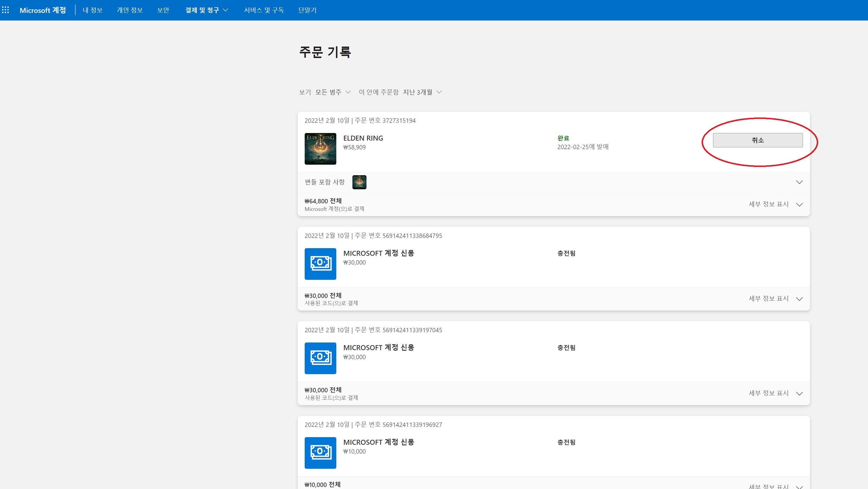
Task: Expand the 결제 및 청구 menu
Action: (207, 10)
